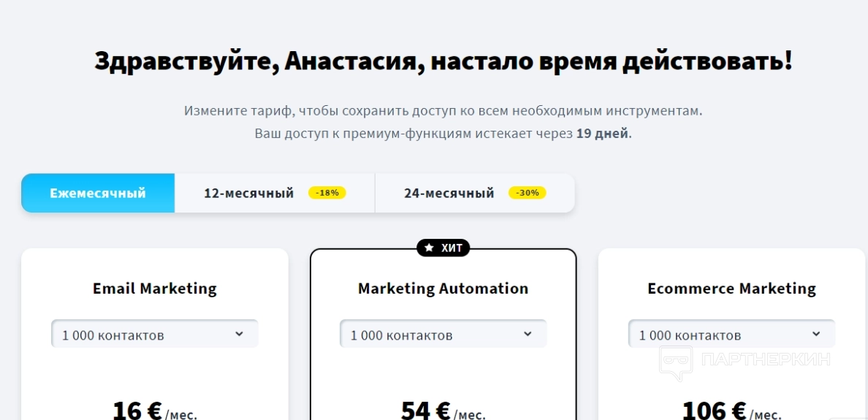Click the Ecommerce Marketing plan title
Image resolution: width=868 pixels, height=420 pixels.
tap(731, 289)
